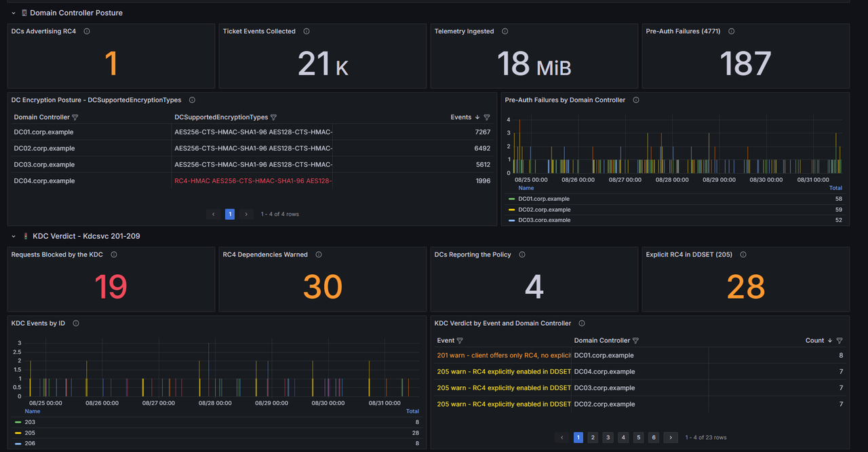The image size is (868, 452).
Task: Show info icon beside KDC Events by ID
Action: (76, 323)
